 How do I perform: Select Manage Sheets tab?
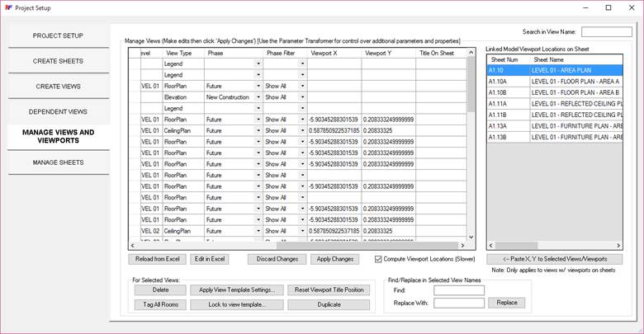pyautogui.click(x=58, y=162)
